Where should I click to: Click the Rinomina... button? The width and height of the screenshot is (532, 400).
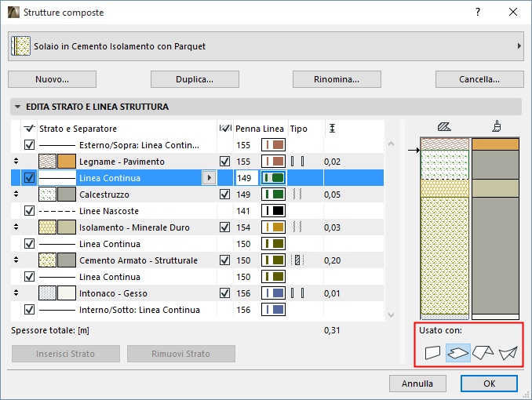tap(337, 79)
